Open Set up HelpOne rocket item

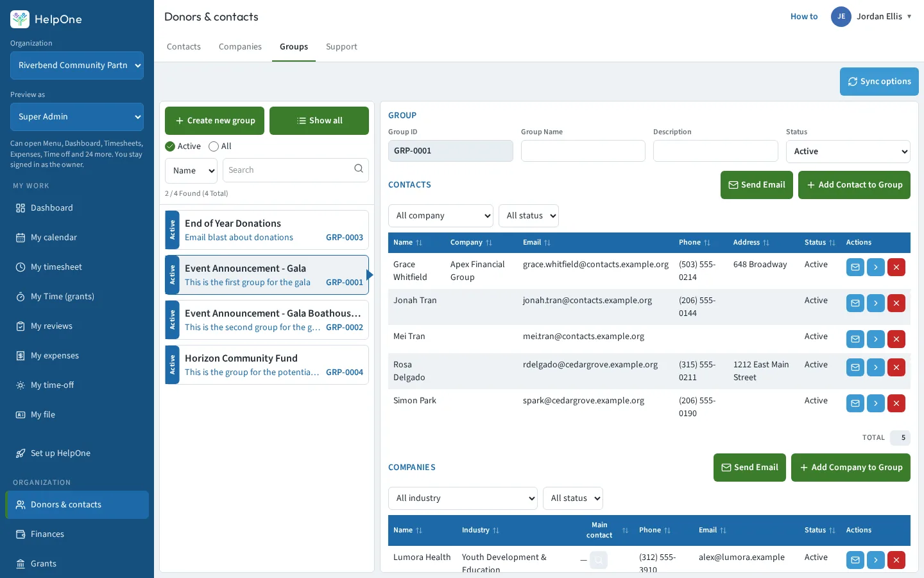coord(77,453)
